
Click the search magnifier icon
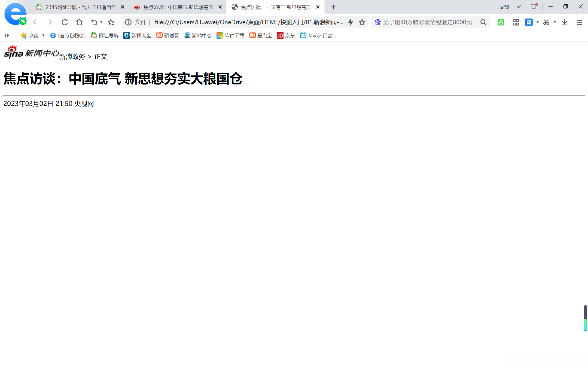tap(483, 22)
